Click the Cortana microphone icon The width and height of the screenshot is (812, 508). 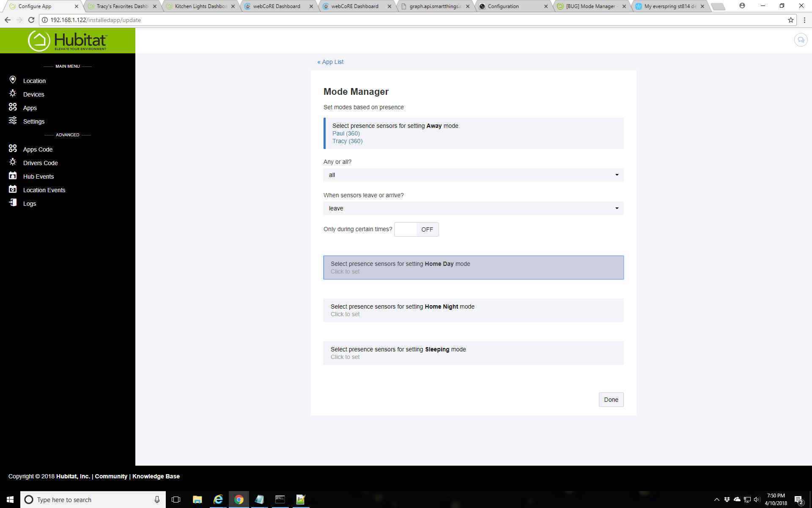[157, 500]
